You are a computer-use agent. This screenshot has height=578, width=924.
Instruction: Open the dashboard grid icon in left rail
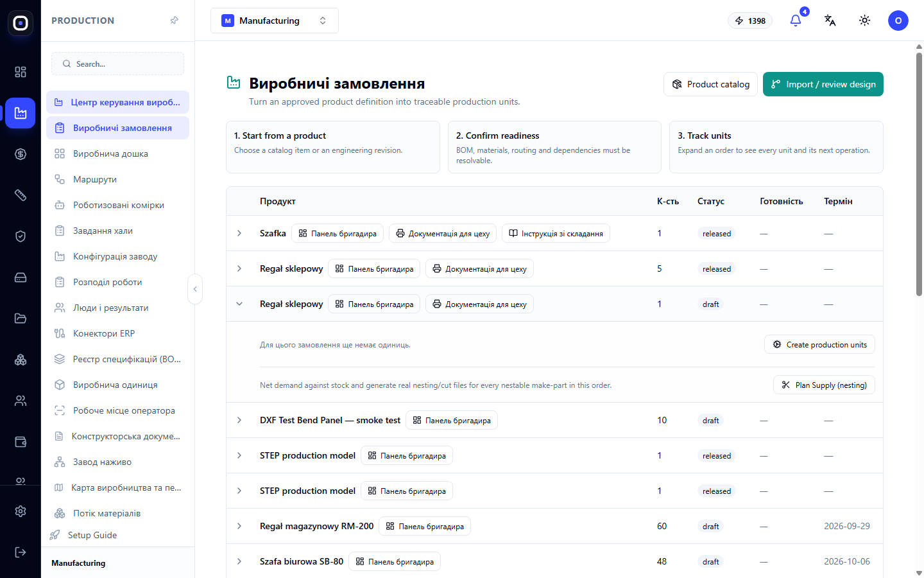click(21, 72)
